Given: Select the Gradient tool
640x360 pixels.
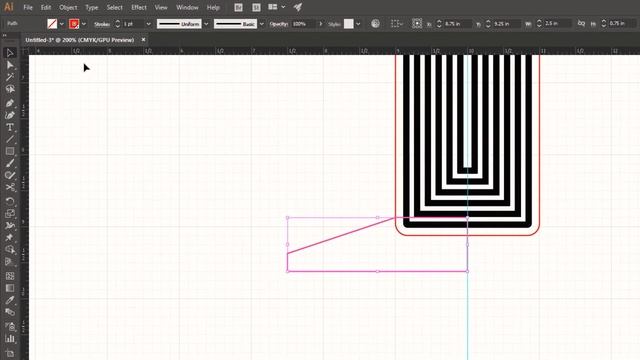Looking at the screenshot, I should (x=10, y=288).
